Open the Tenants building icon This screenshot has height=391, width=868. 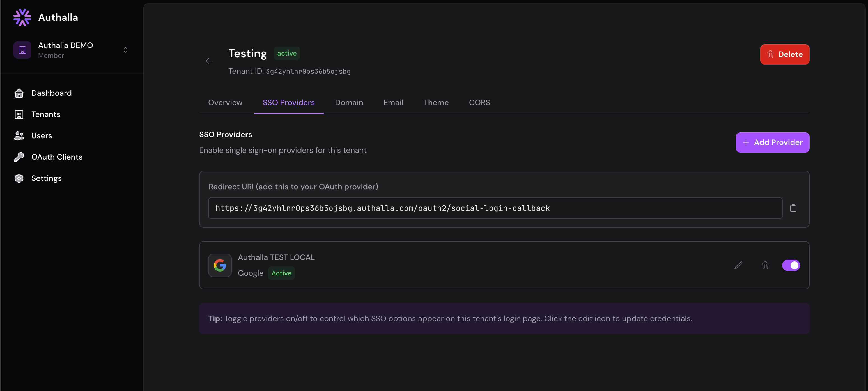click(19, 114)
